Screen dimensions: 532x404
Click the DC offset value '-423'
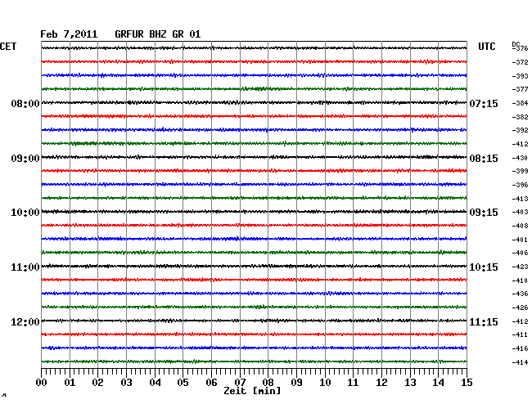tap(520, 267)
